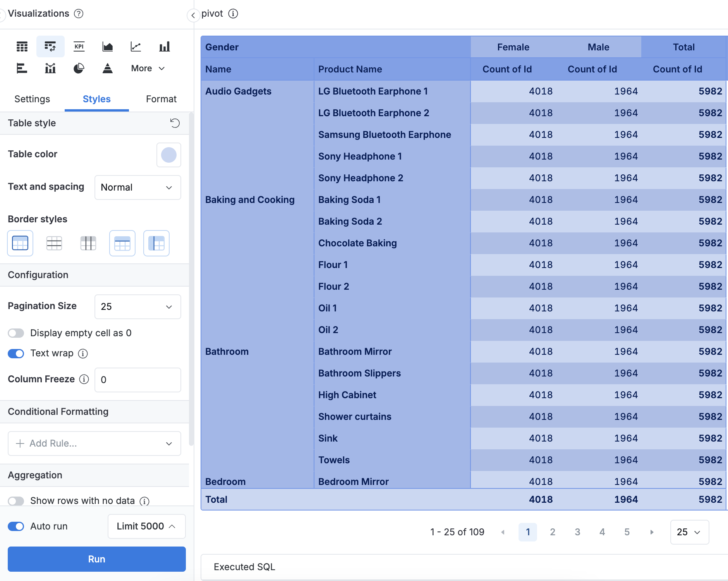Go to the next page arrow
Screen dimensions: 728x581
coord(652,532)
